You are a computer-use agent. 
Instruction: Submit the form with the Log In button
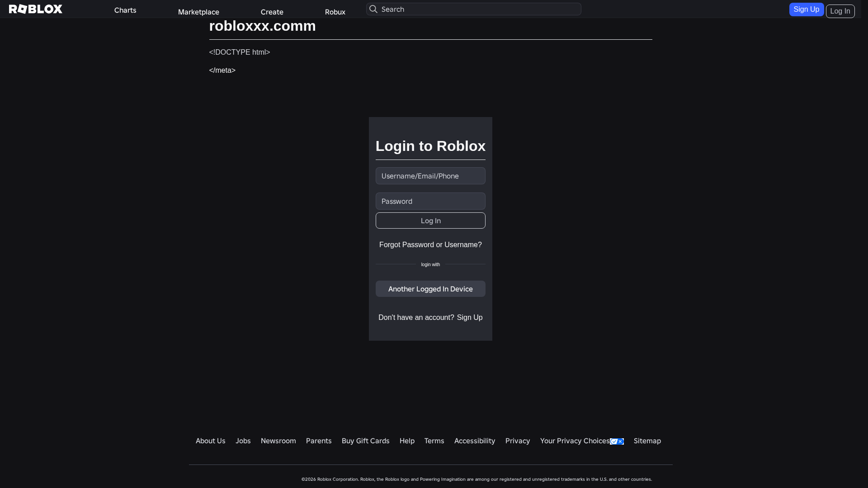coord(430,221)
